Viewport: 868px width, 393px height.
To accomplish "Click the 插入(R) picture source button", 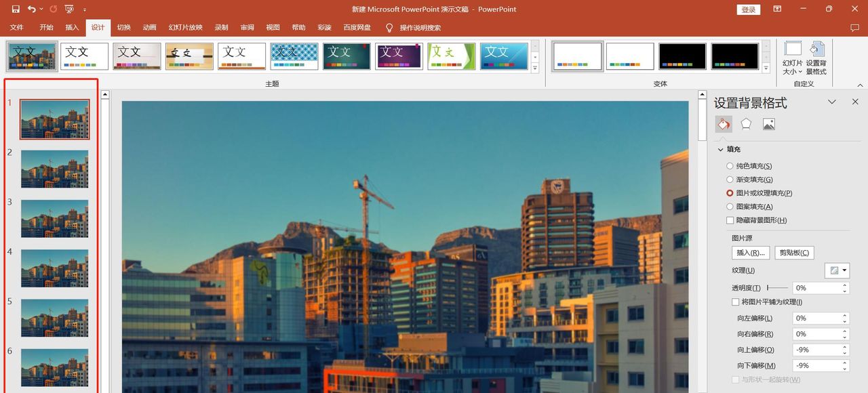I will coord(750,252).
